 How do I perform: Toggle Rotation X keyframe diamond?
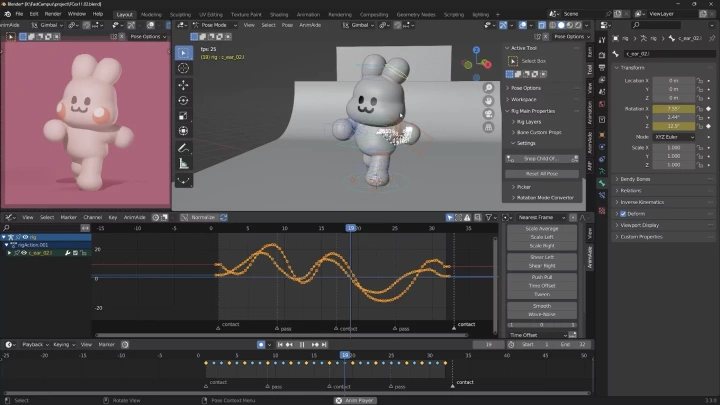(709, 109)
